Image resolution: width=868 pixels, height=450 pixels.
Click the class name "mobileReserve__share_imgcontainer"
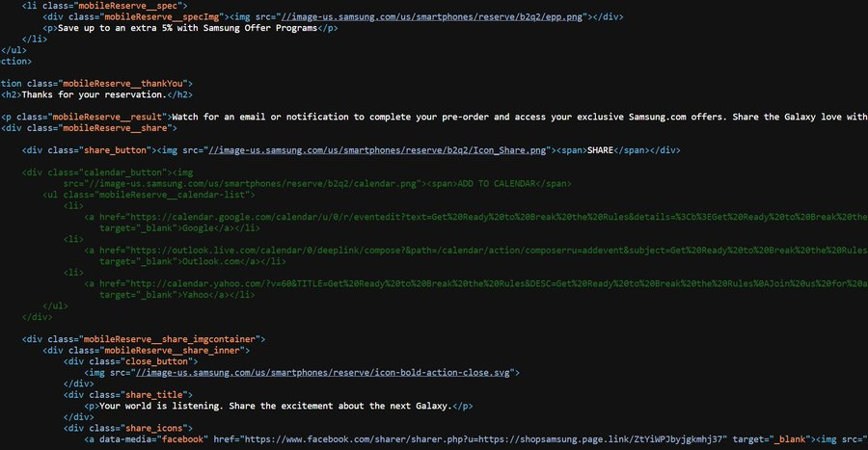point(170,339)
